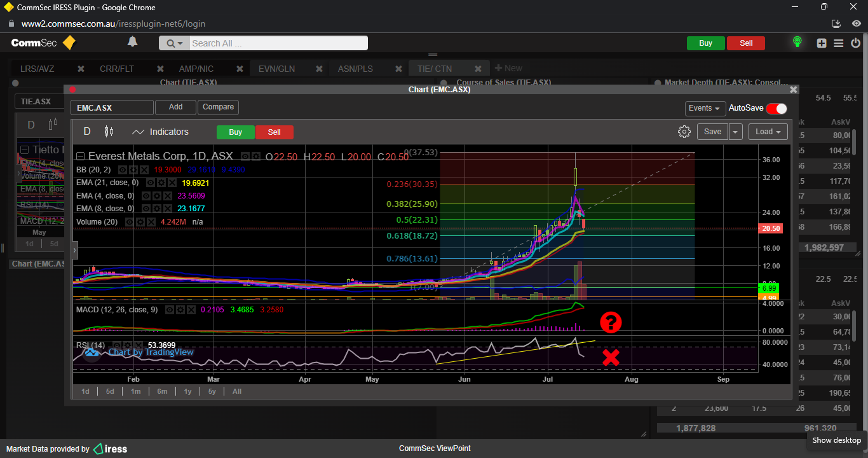868x458 pixels.
Task: Collapse the Everest Metals Corp legend
Action: (x=80, y=156)
